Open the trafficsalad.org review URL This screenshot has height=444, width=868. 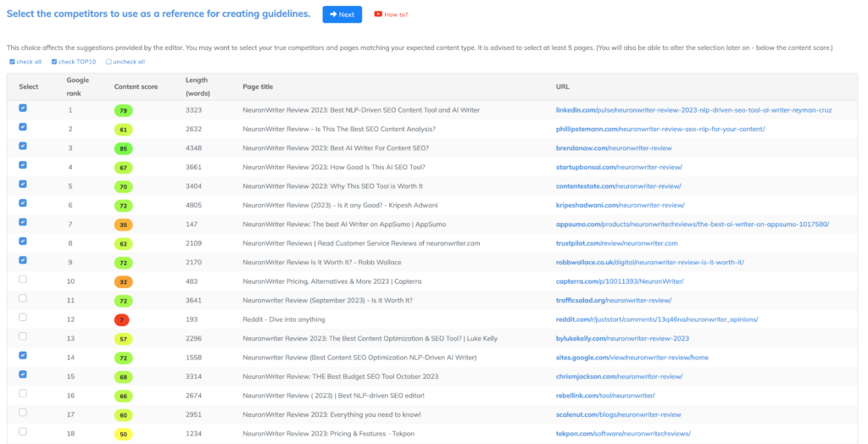[614, 301]
